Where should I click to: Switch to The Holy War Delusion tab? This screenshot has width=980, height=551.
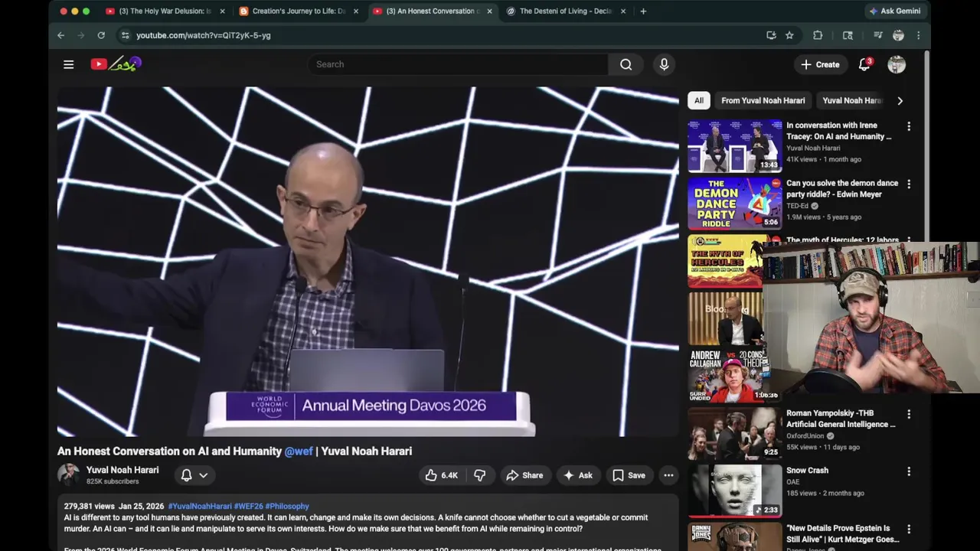click(165, 11)
